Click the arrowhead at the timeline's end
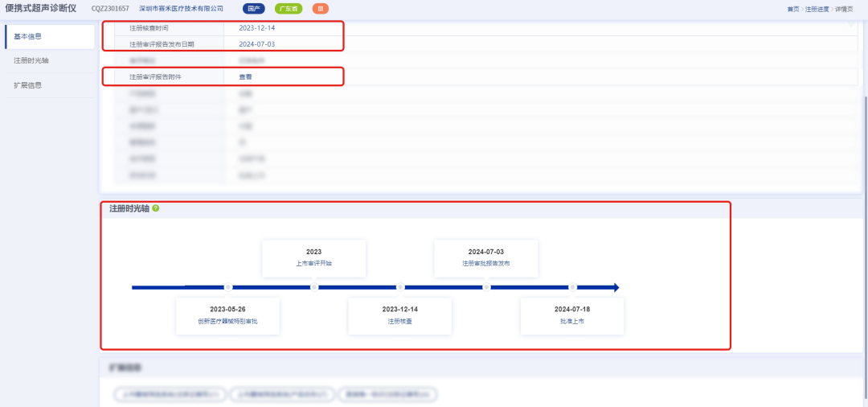Image resolution: width=868 pixels, height=407 pixels. coord(615,287)
